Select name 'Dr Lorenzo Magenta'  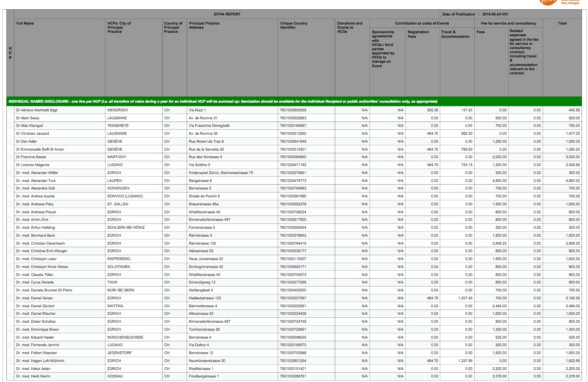coord(32,165)
